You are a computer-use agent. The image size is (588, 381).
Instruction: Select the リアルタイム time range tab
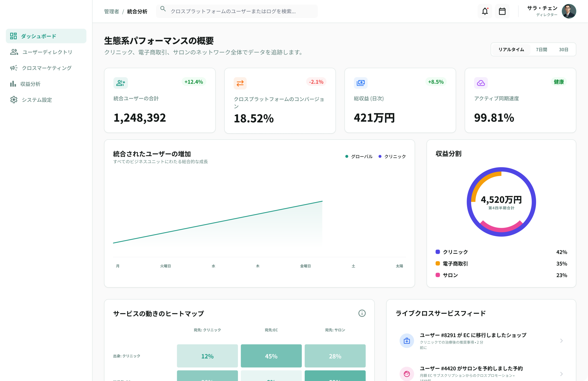[511, 49]
